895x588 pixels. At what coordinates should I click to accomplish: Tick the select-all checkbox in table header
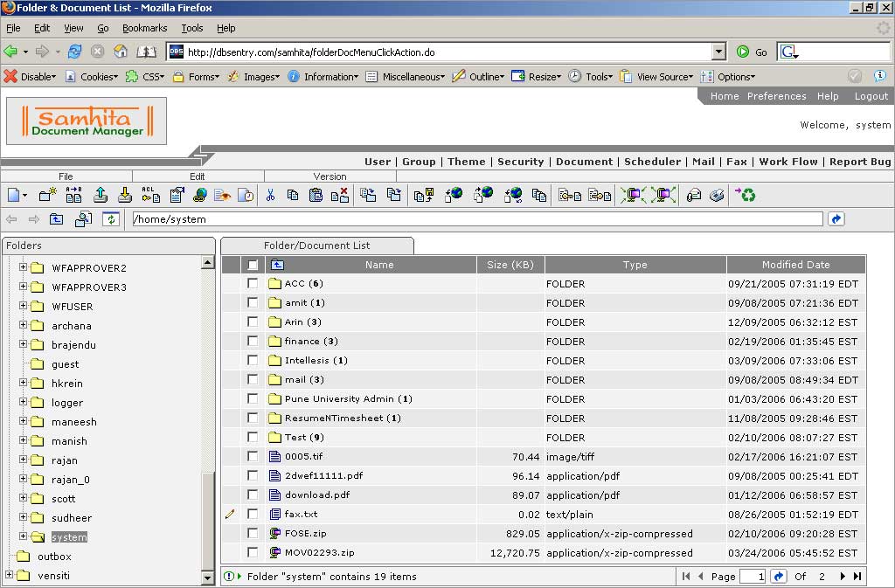pos(253,265)
